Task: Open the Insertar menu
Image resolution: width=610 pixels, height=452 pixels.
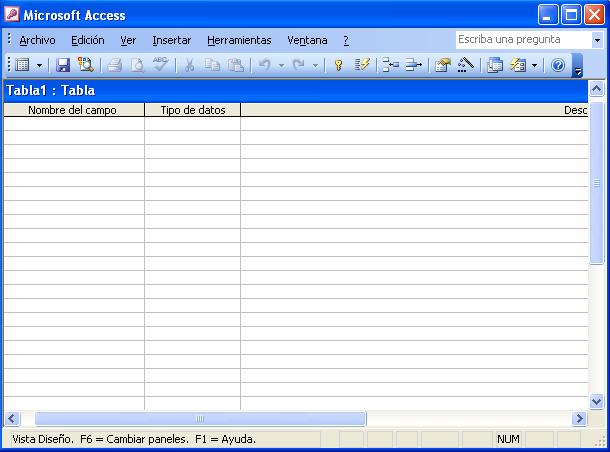Action: tap(172, 40)
